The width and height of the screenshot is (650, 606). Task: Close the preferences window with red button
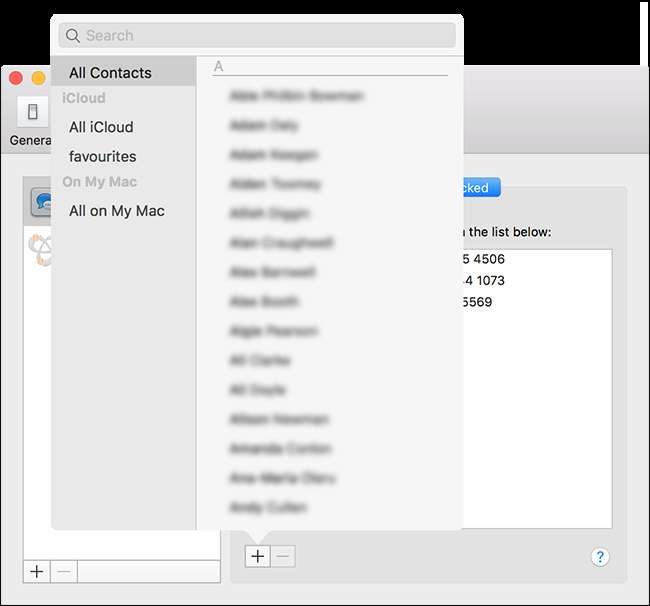click(16, 78)
